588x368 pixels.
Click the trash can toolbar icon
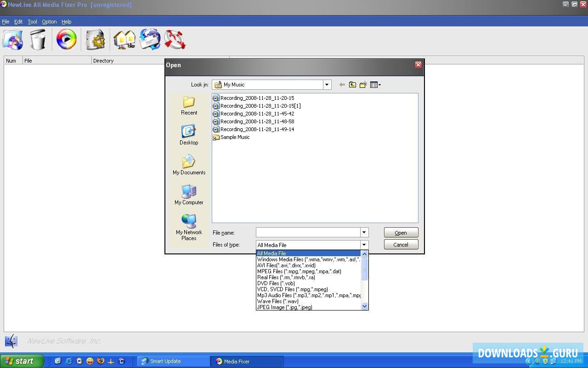tap(38, 40)
